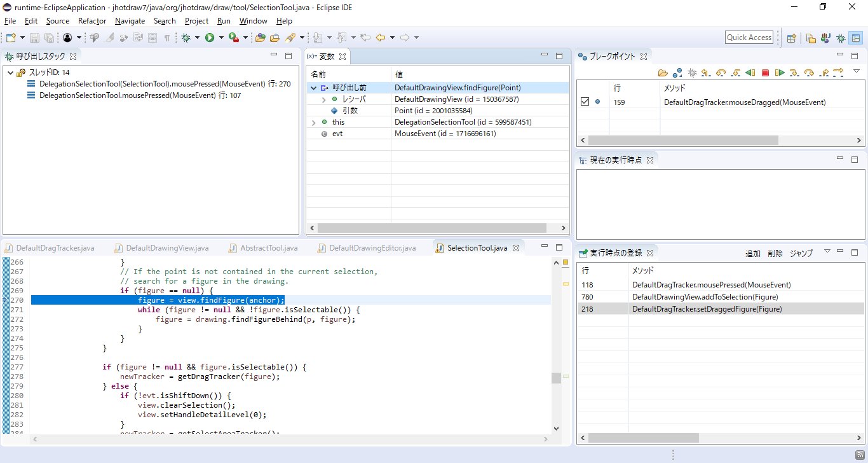This screenshot has height=463, width=868.
Task: Open the Window menu
Action: pos(253,21)
